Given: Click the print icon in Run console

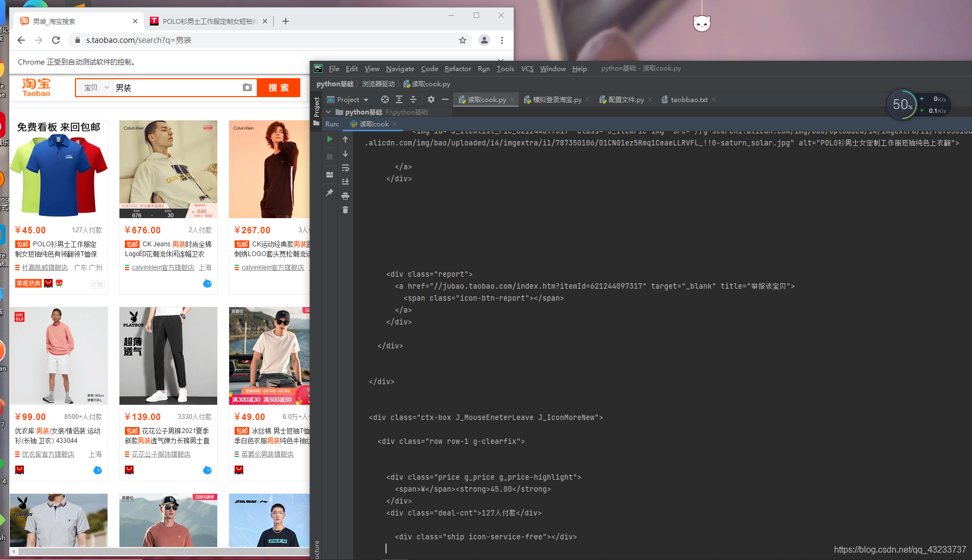Looking at the screenshot, I should 345,196.
